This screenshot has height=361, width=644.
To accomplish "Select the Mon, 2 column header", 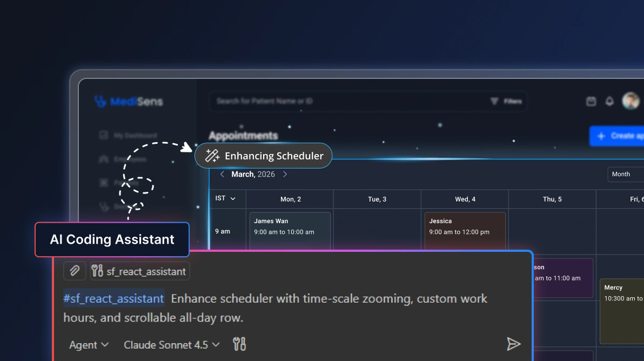I will tap(290, 199).
